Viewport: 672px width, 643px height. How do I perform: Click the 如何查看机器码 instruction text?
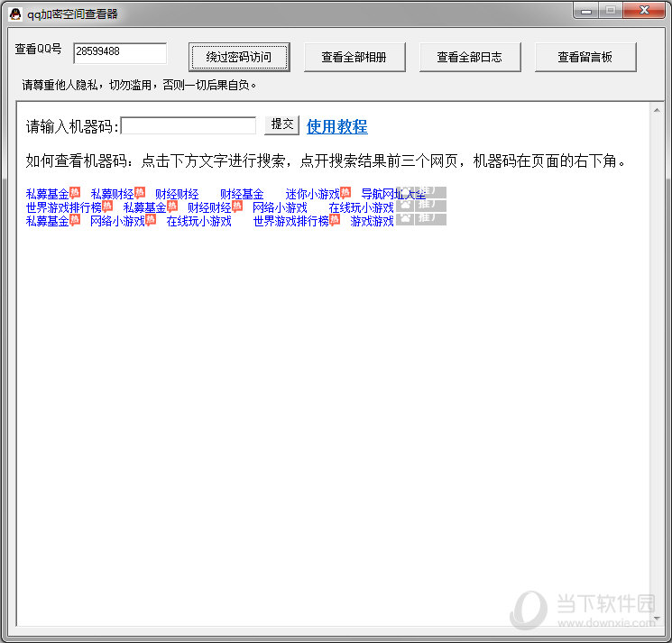(x=326, y=161)
